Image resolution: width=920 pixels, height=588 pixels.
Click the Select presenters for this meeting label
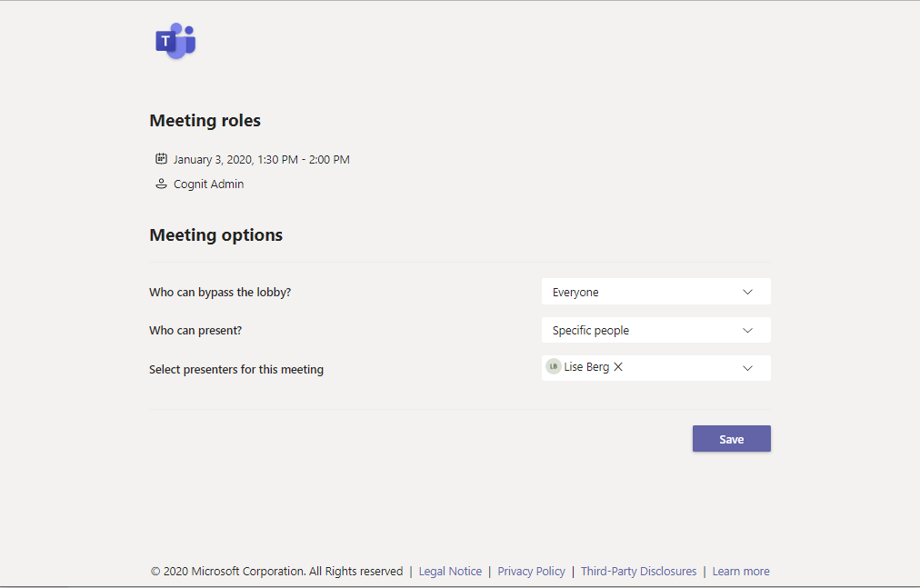pyautogui.click(x=236, y=370)
